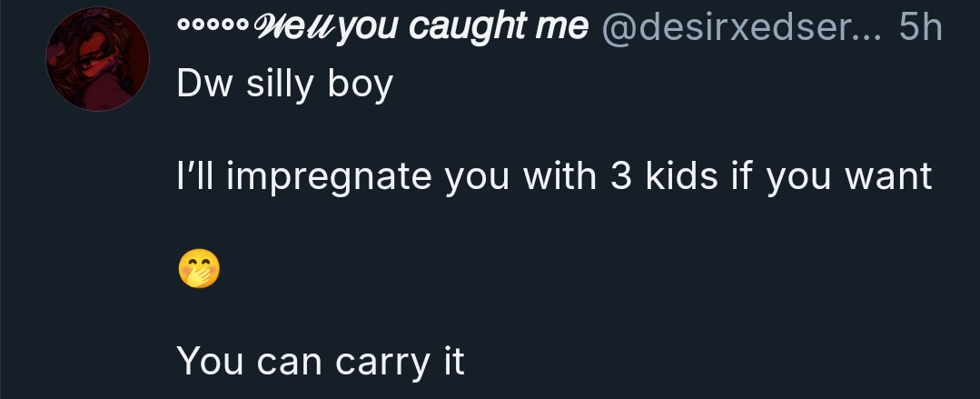980x399 pixels.
Task: Click the word 'with' in the tweet
Action: pyautogui.click(x=559, y=175)
